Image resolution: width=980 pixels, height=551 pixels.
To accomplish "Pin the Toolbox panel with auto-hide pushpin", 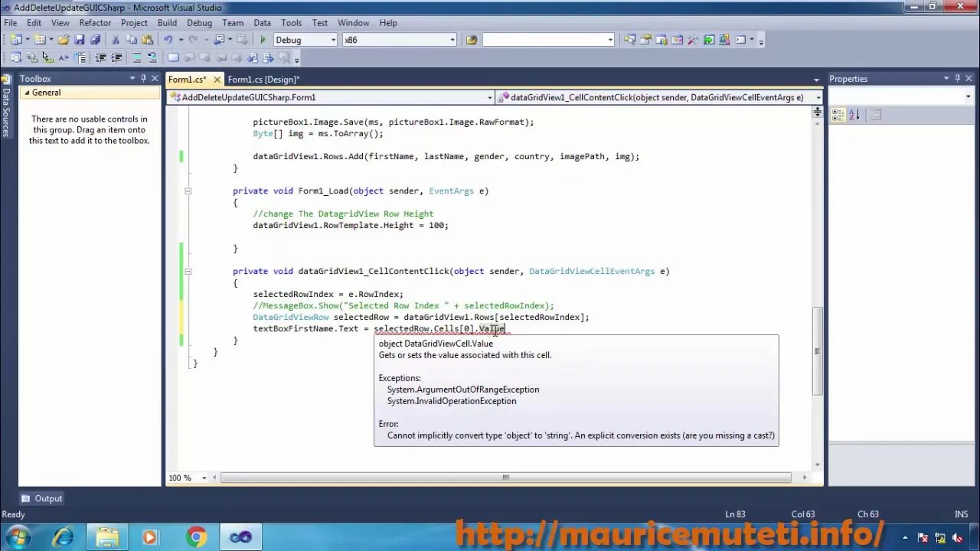I will [143, 78].
